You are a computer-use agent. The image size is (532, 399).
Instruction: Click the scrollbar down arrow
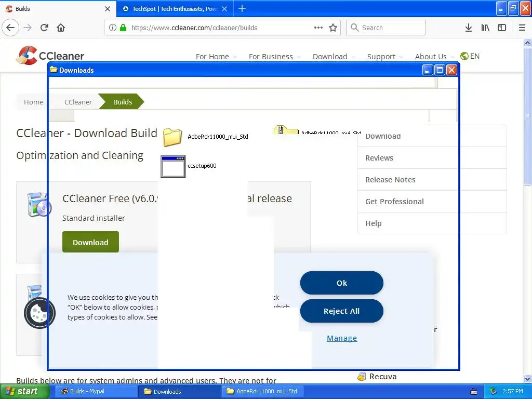[x=527, y=379]
